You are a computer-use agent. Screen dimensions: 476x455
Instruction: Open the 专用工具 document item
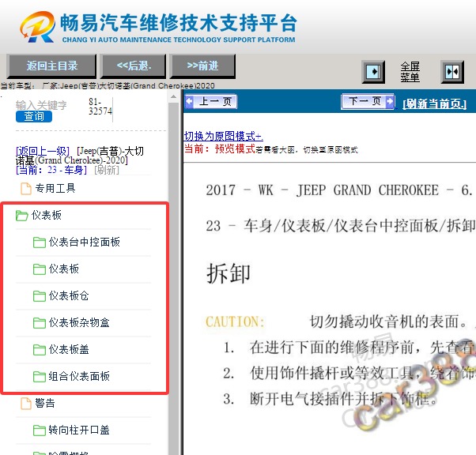[55, 188]
